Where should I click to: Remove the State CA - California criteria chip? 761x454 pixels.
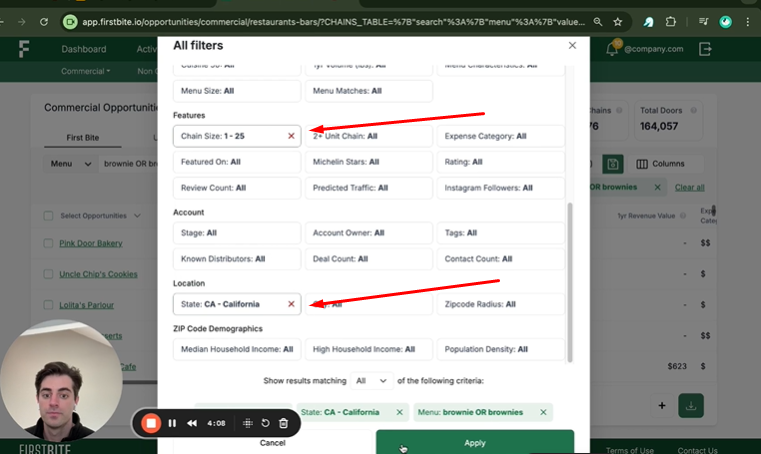399,412
